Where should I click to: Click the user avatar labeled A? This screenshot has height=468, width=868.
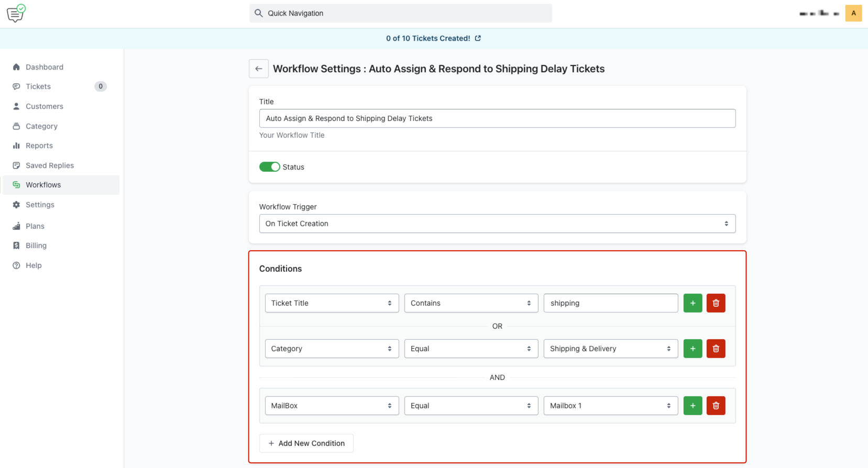pos(853,14)
